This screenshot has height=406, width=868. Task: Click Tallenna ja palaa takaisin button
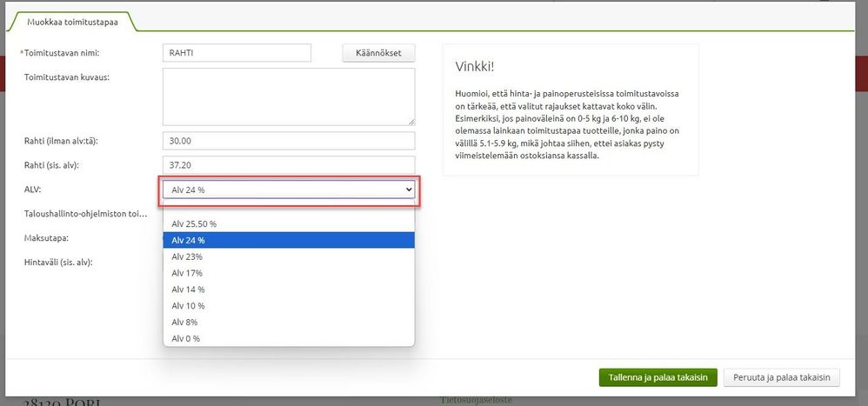coord(658,378)
